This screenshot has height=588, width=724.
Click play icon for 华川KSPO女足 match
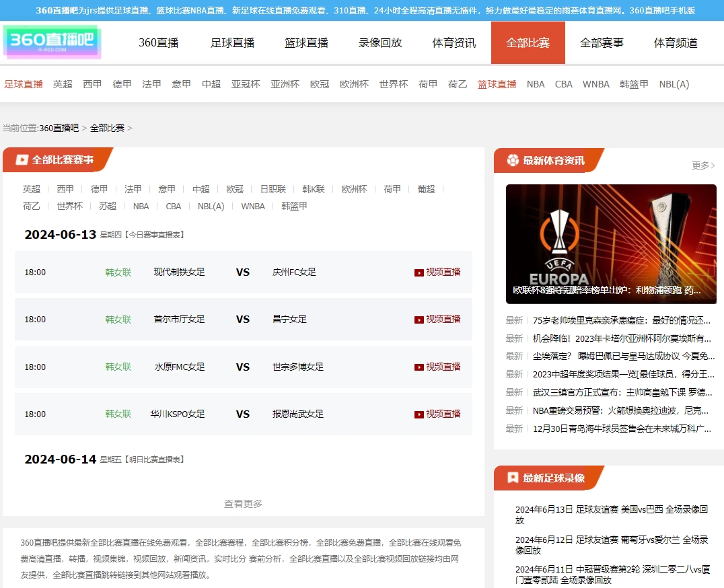point(419,414)
